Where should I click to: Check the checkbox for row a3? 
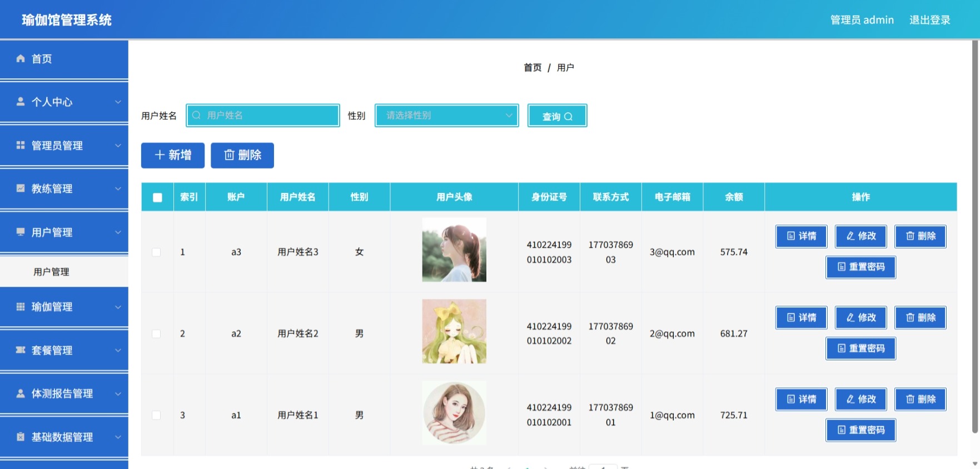[157, 252]
